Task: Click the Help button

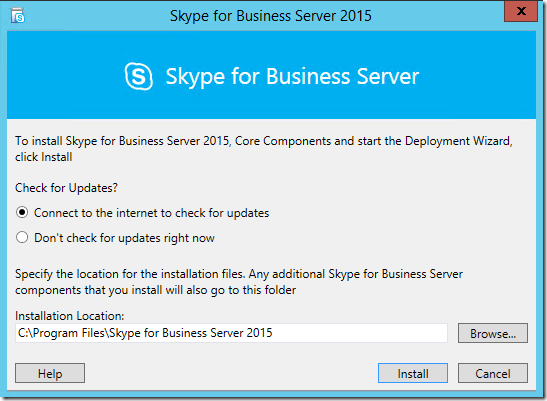Action: pos(50,373)
